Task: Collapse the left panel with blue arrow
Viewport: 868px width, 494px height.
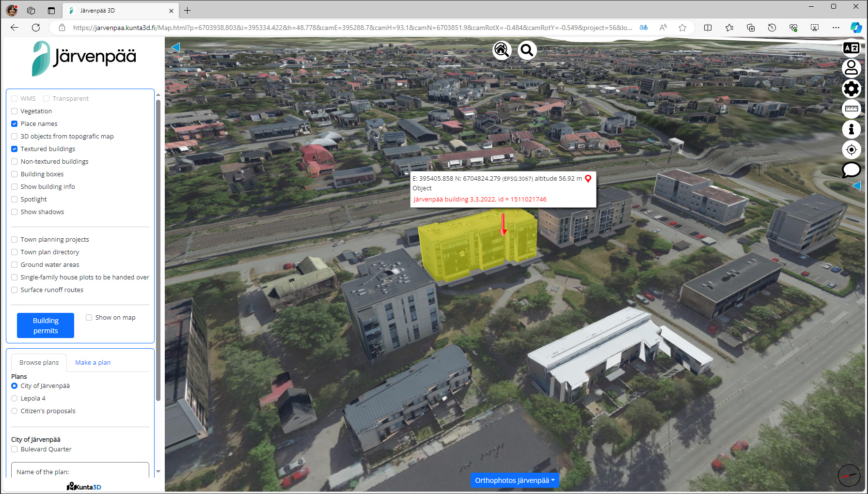Action: pos(175,47)
